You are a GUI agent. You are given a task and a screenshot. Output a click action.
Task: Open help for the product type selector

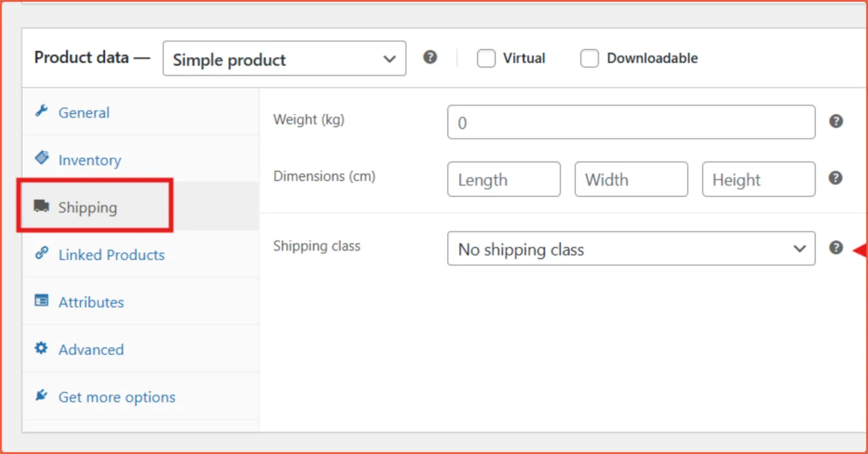(x=430, y=58)
